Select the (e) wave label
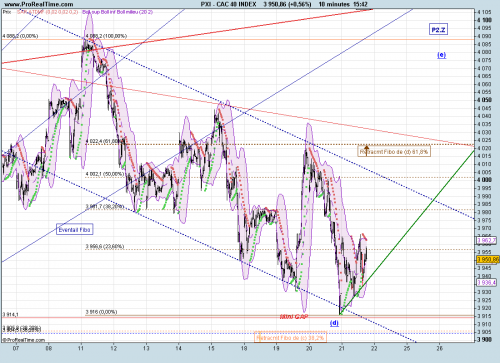The height and width of the screenshot is (363, 500). coord(441,55)
